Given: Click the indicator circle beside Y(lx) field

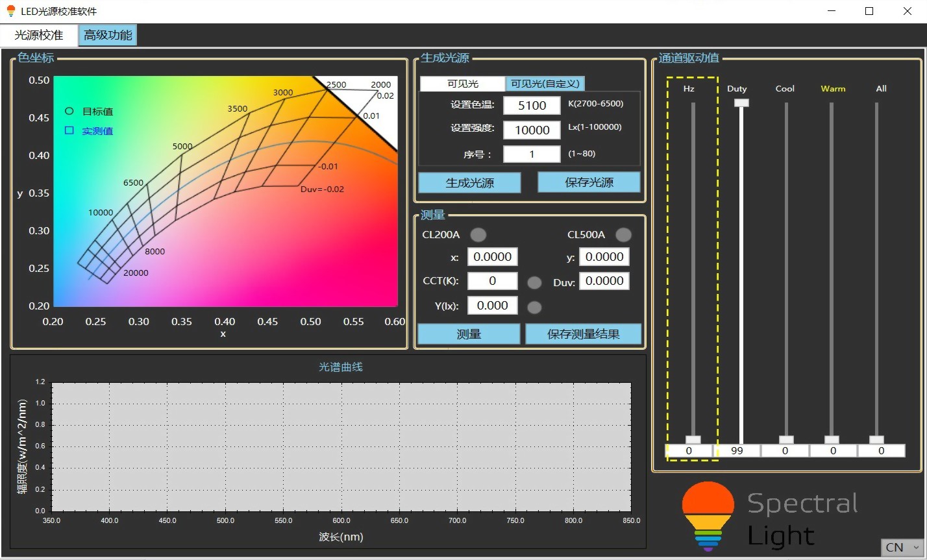Looking at the screenshot, I should click(x=534, y=307).
